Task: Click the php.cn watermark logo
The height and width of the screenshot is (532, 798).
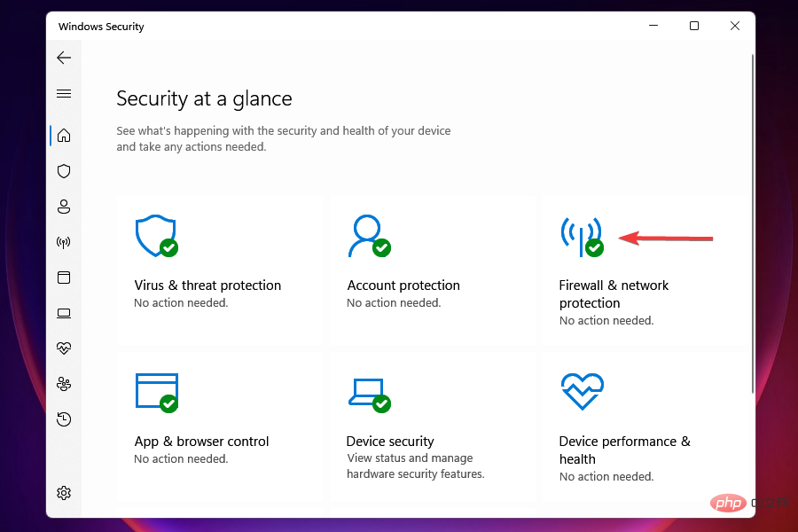Action: pyautogui.click(x=729, y=503)
